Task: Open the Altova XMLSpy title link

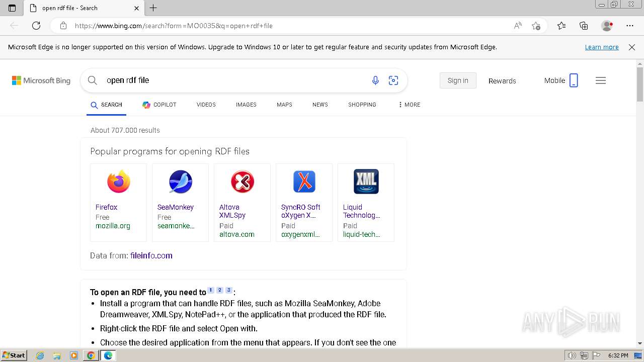Action: pos(232,211)
